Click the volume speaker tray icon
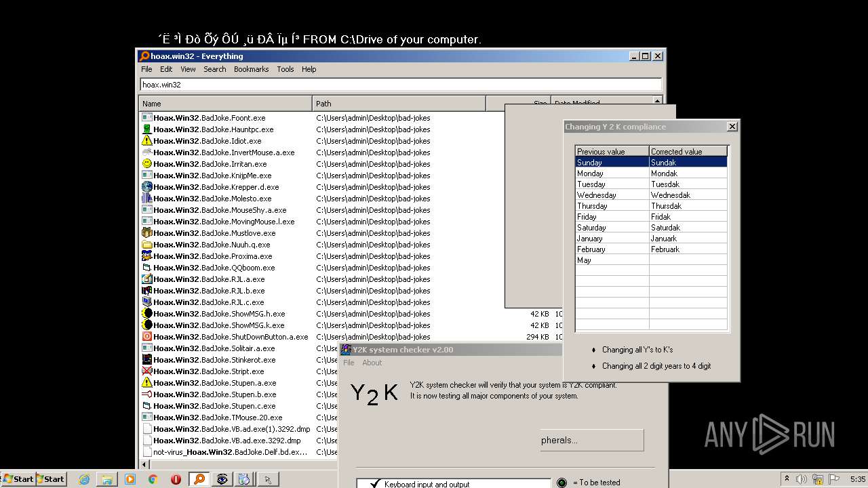Viewport: 868px width, 488px height. [802, 479]
